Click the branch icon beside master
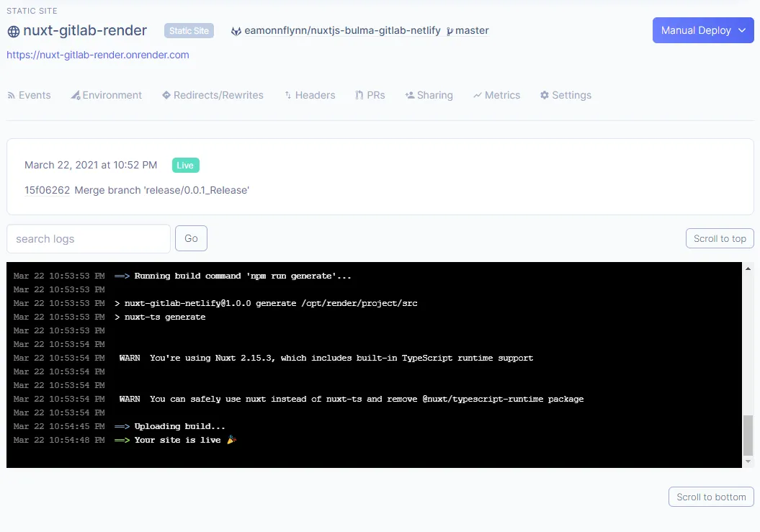 (x=450, y=31)
